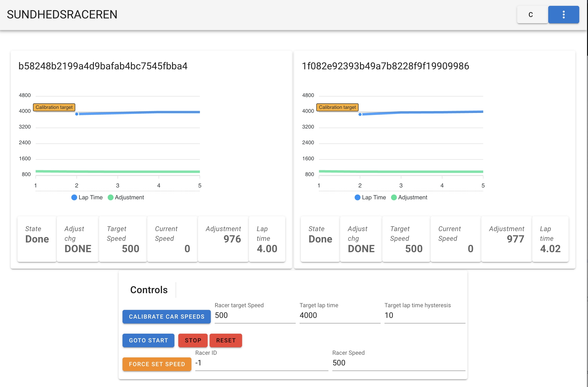The height and width of the screenshot is (387, 588).
Task: Click the Goto Start button
Action: coord(148,340)
